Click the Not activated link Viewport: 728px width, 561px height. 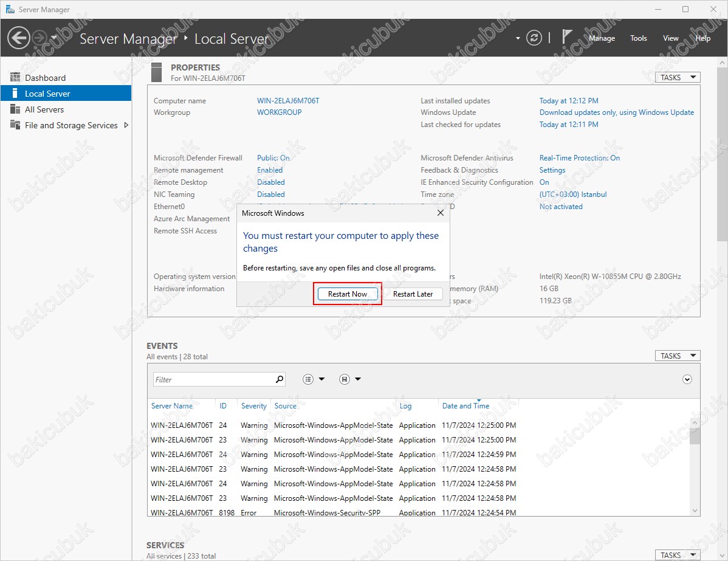561,206
